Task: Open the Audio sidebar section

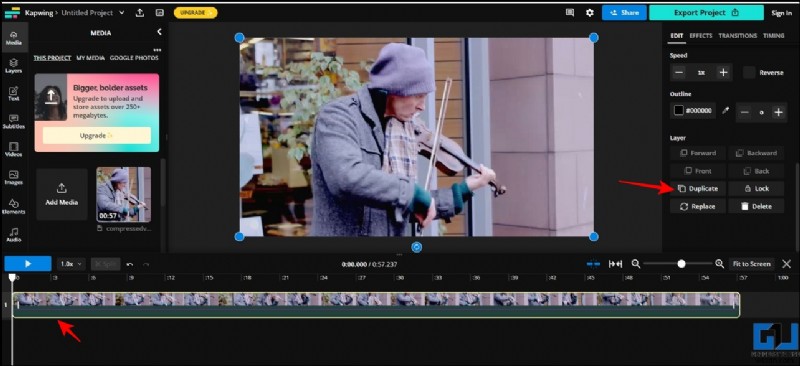Action: click(14, 235)
